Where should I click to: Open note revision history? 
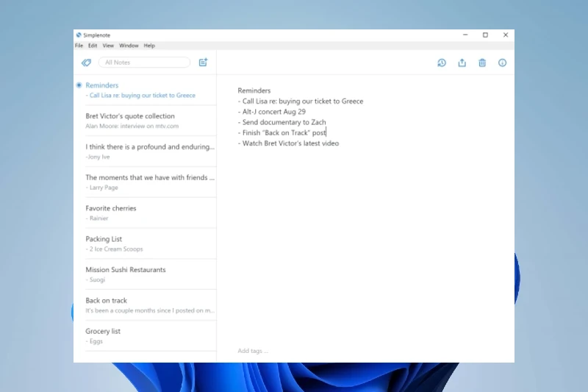(x=442, y=63)
